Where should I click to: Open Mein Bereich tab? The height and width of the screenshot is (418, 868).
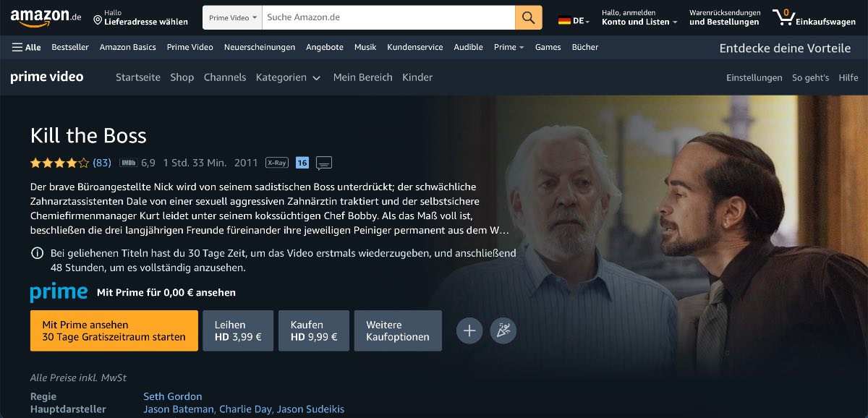(x=363, y=77)
